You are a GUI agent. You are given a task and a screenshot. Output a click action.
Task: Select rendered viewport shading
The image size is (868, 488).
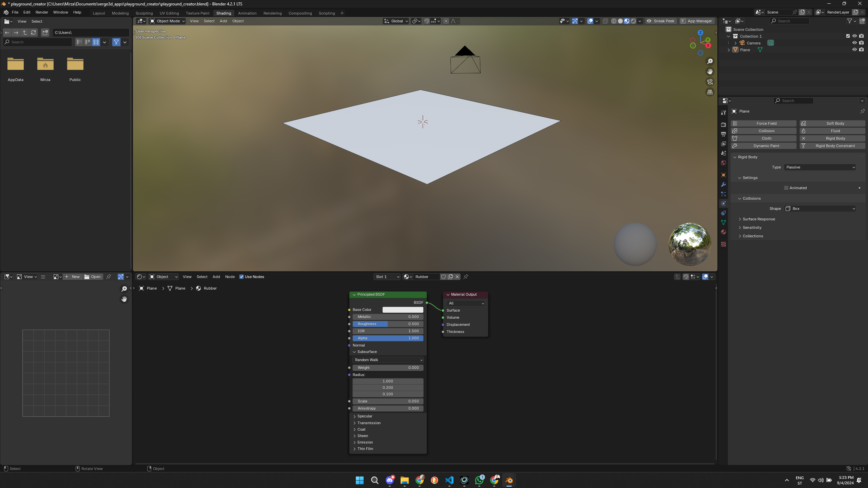point(633,21)
